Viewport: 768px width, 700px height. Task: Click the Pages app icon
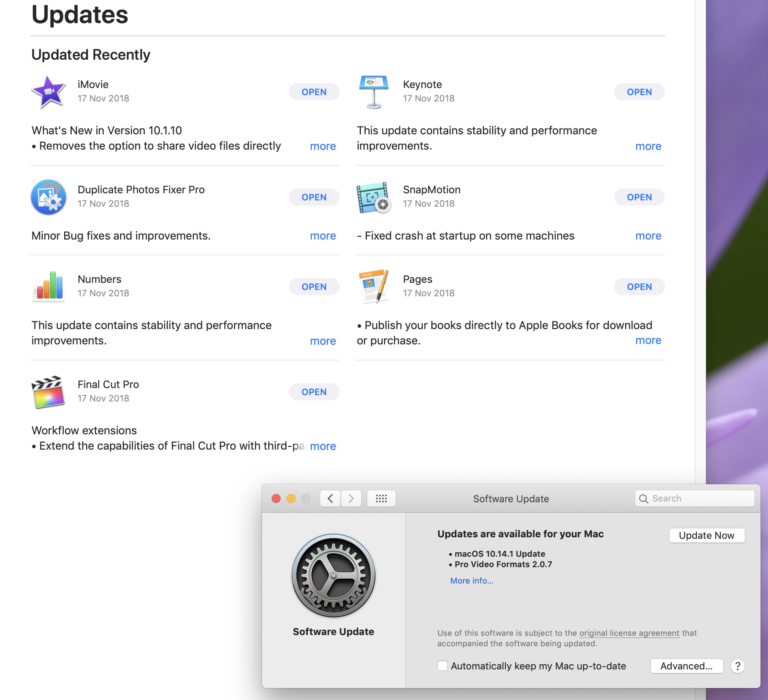(x=374, y=287)
